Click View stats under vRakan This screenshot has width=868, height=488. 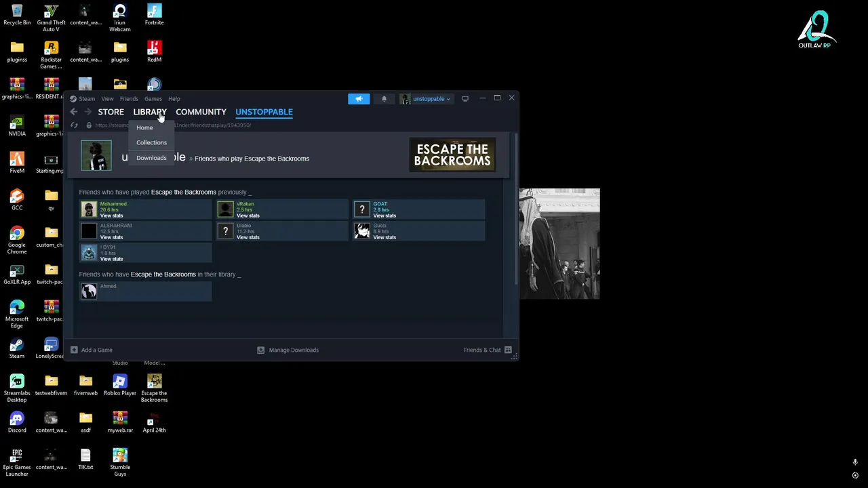[x=248, y=216]
